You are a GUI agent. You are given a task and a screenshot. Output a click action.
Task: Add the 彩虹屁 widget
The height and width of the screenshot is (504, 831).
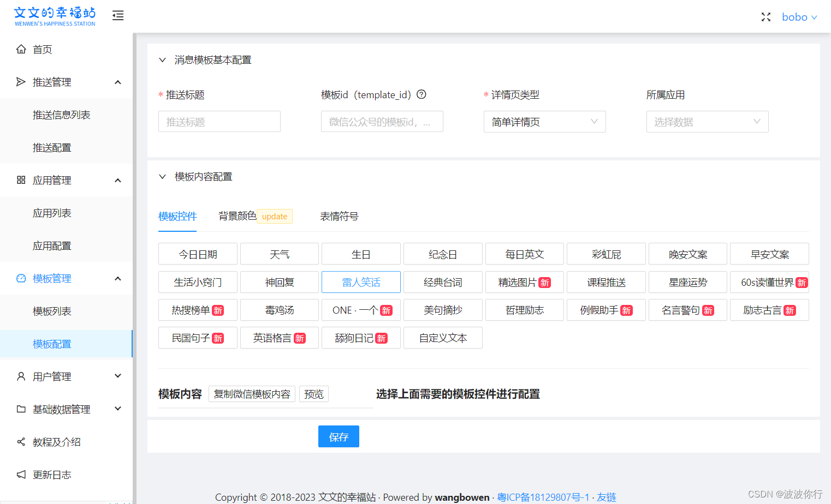[x=606, y=254]
